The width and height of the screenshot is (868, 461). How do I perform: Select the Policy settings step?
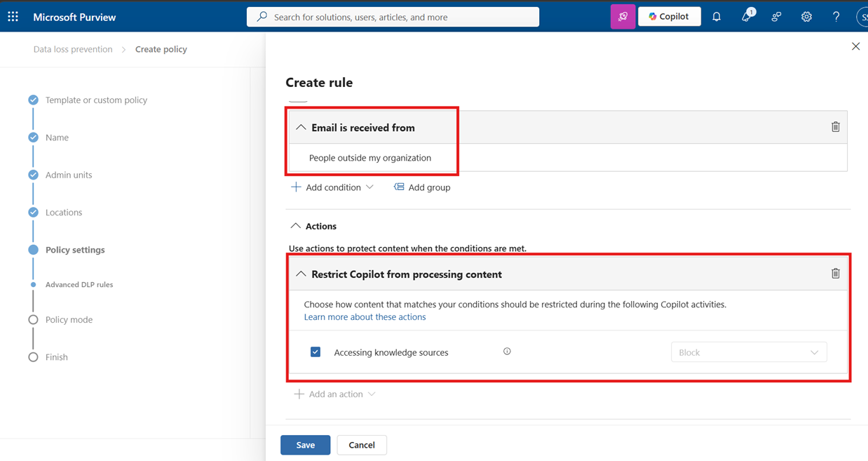75,250
